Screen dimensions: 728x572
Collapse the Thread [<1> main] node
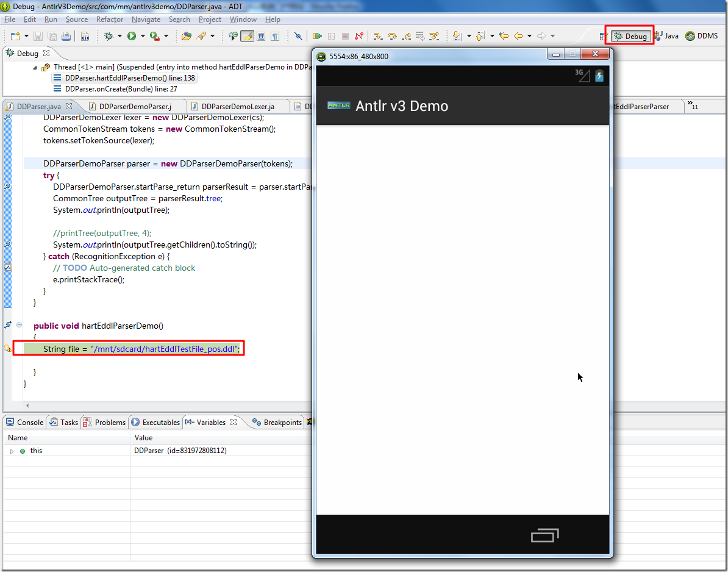(x=35, y=67)
